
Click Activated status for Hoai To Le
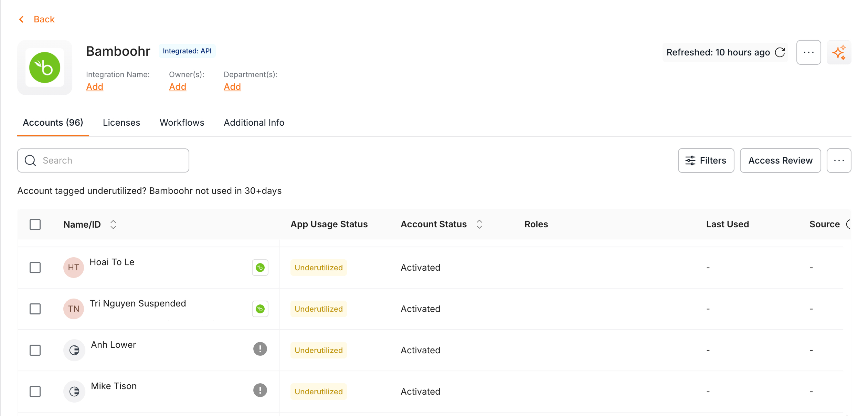[x=421, y=268]
